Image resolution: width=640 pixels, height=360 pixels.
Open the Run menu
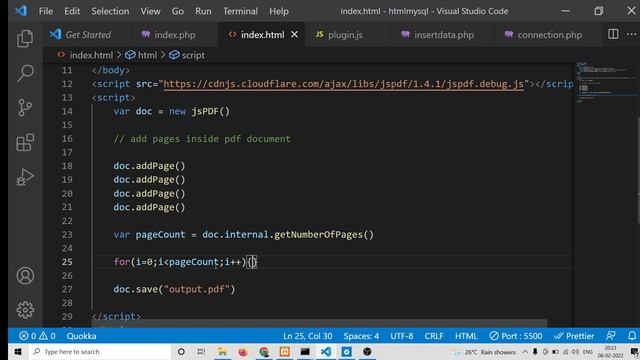tap(203, 11)
